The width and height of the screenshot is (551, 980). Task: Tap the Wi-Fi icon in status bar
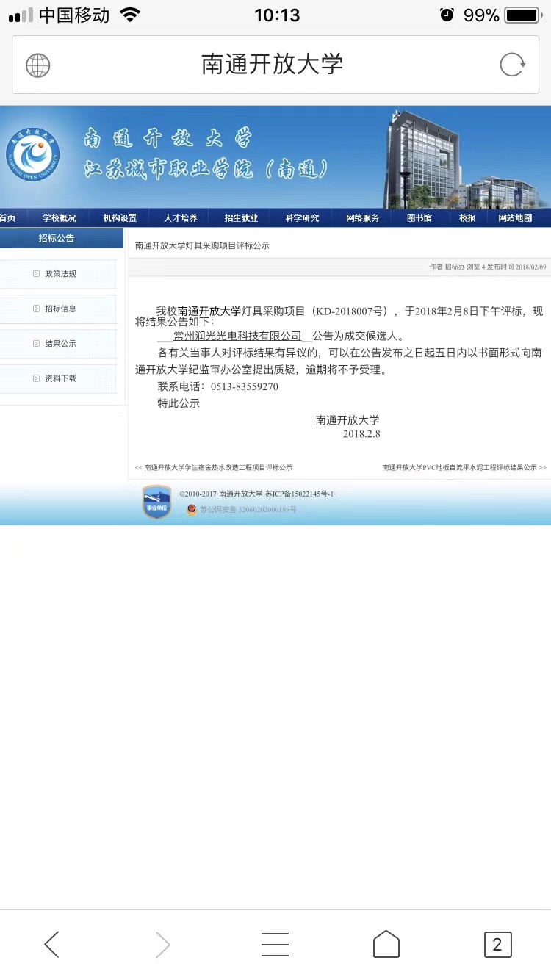pos(130,15)
